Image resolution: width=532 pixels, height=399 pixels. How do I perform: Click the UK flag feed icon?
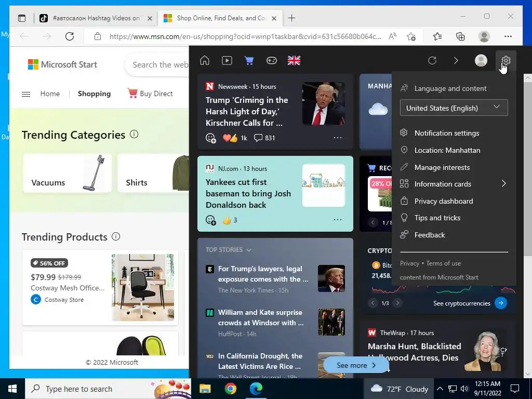pos(294,61)
